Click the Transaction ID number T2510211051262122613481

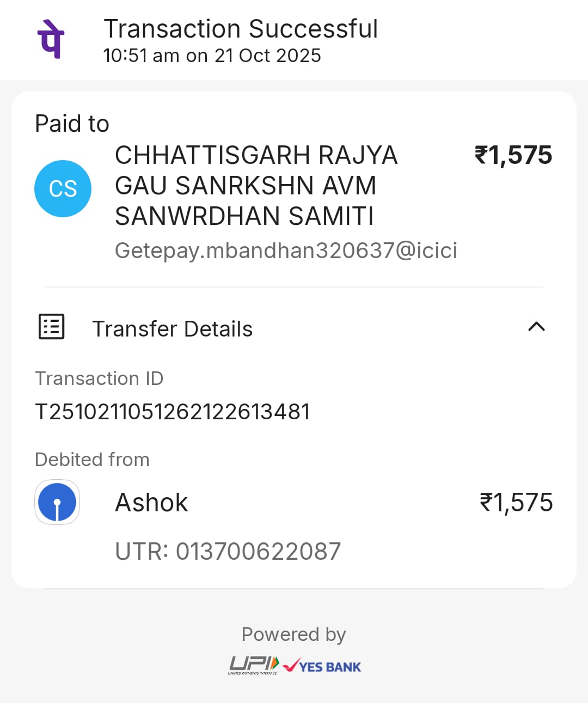click(x=173, y=412)
